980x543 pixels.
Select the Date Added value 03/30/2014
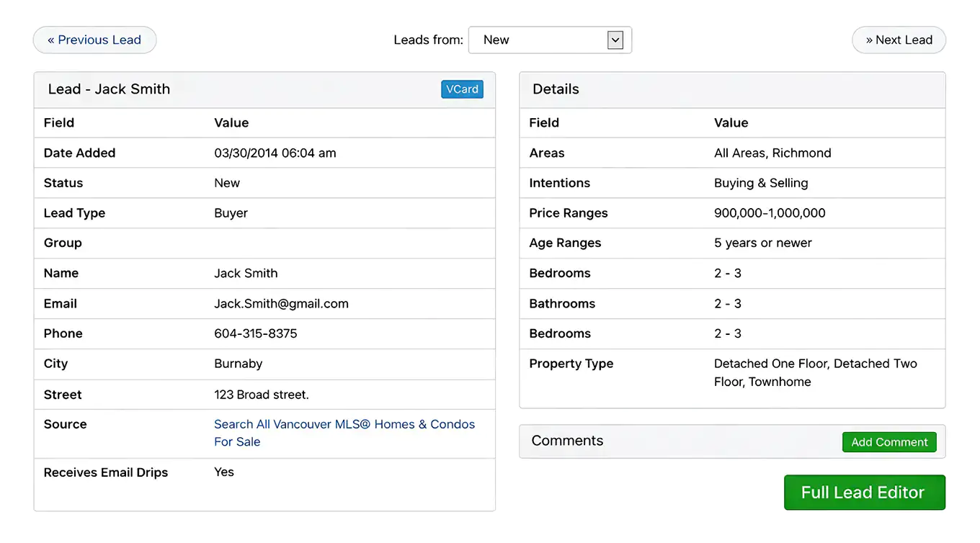click(275, 153)
